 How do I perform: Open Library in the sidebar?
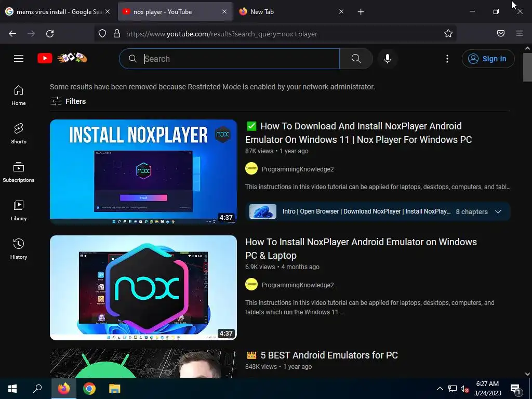click(x=19, y=211)
